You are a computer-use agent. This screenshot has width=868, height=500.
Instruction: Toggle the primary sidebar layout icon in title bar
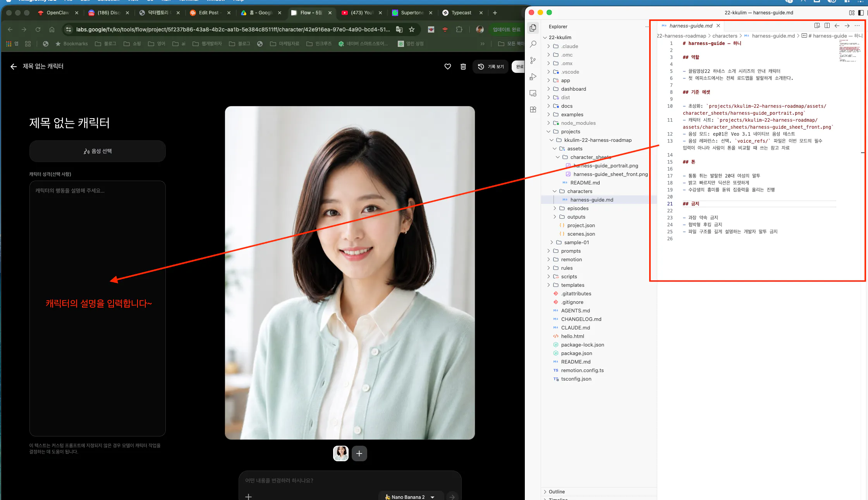[x=861, y=13]
